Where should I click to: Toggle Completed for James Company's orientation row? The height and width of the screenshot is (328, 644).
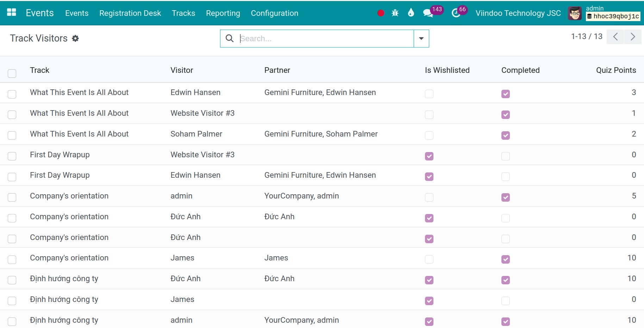tap(506, 259)
